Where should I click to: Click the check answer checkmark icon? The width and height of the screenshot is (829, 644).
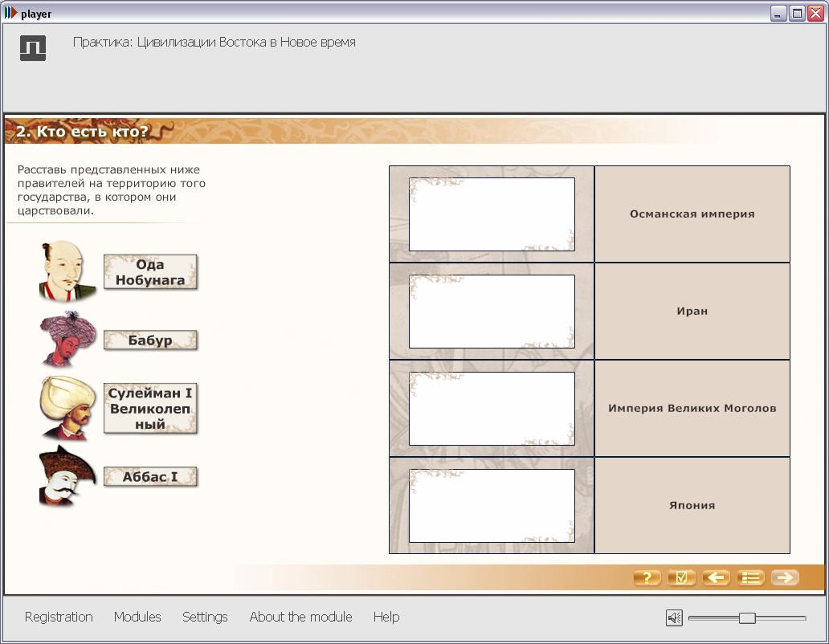[681, 577]
